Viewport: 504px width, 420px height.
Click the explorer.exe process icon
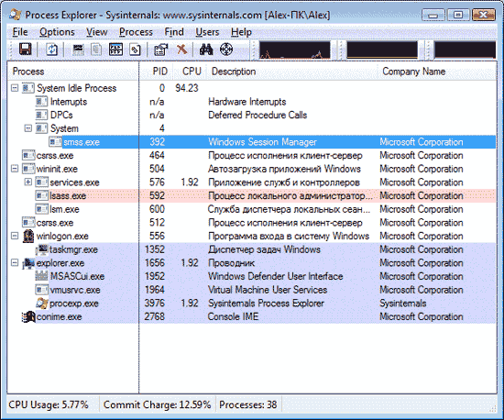click(x=28, y=263)
